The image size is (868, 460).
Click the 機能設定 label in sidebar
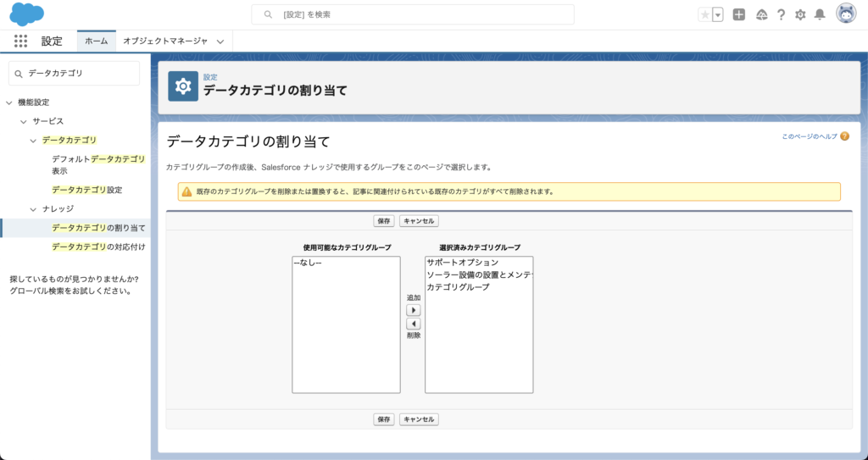point(34,103)
